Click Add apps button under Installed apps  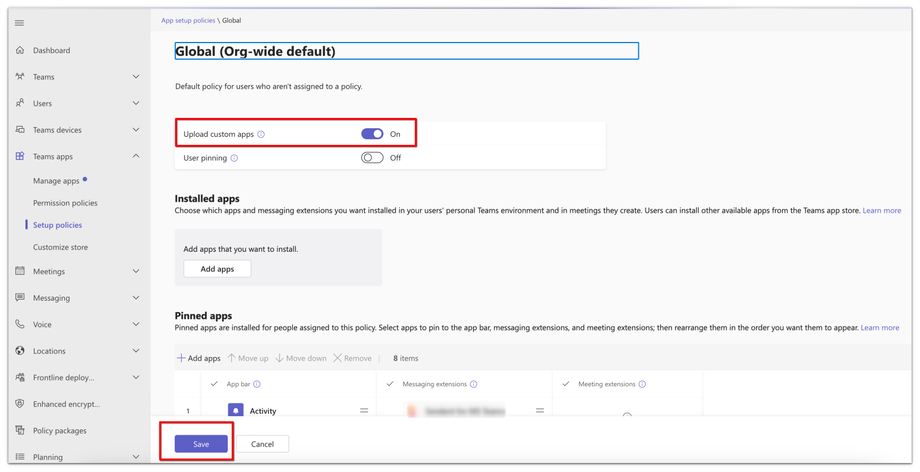click(217, 269)
